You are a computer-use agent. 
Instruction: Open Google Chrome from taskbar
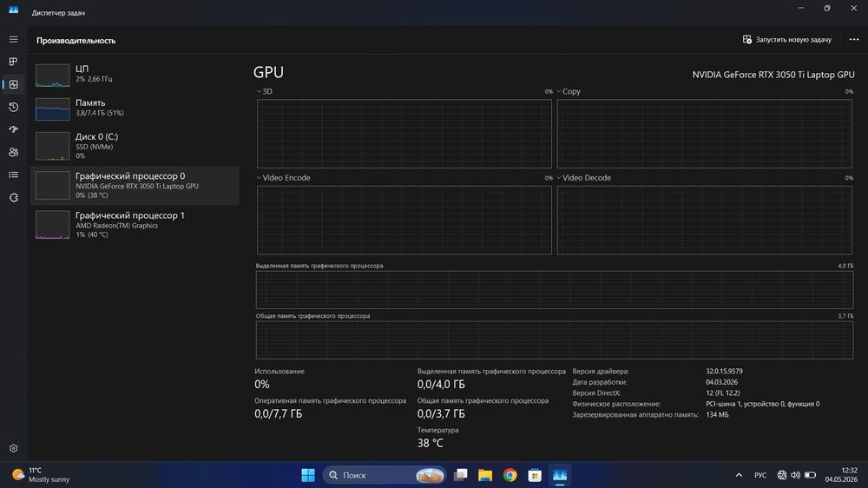[510, 475]
